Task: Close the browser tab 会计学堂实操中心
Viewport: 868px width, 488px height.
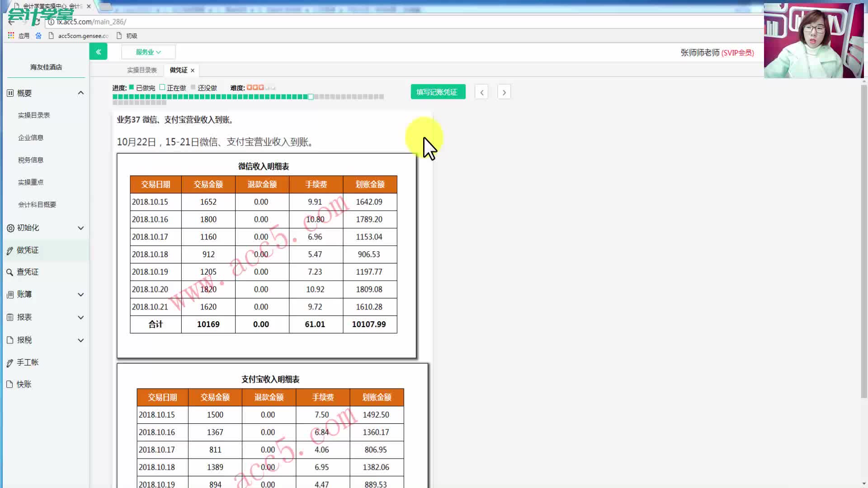Action: [89, 6]
